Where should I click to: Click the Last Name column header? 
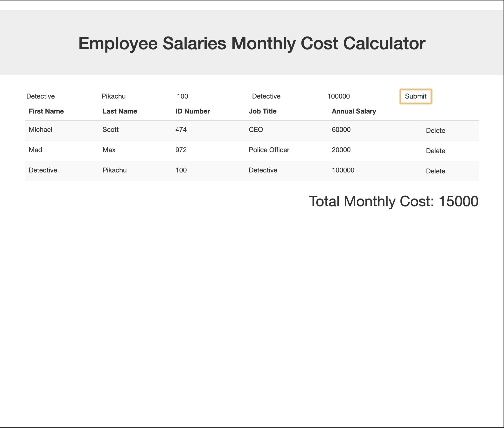pyautogui.click(x=120, y=111)
